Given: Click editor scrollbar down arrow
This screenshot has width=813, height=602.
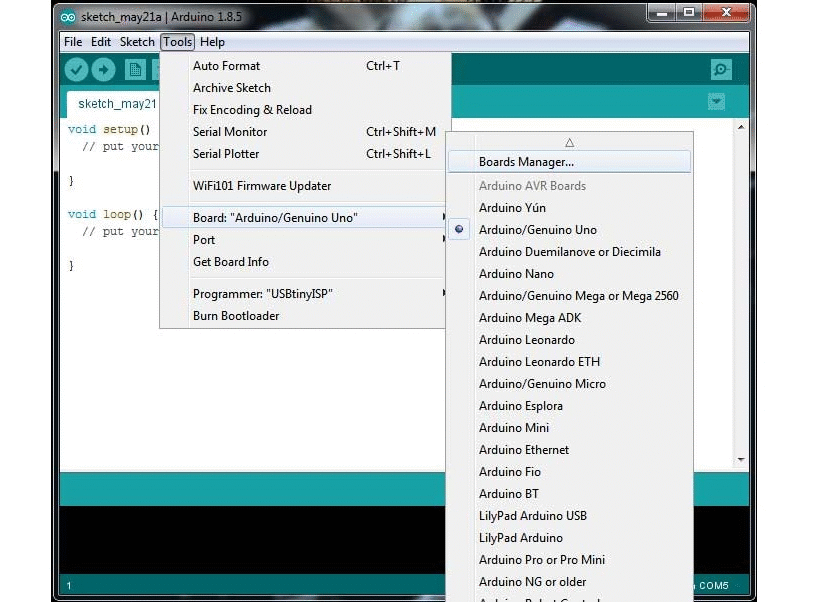Looking at the screenshot, I should pyautogui.click(x=741, y=459).
